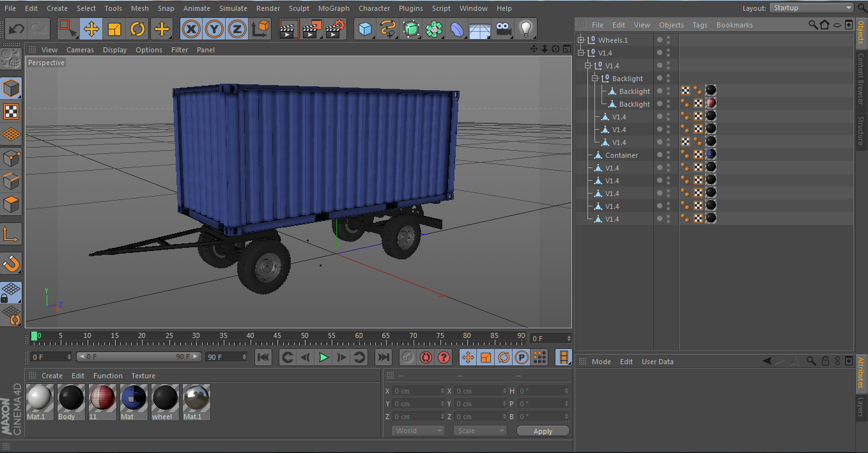Toggle the Y axis lock
The image size is (868, 453).
tap(214, 29)
